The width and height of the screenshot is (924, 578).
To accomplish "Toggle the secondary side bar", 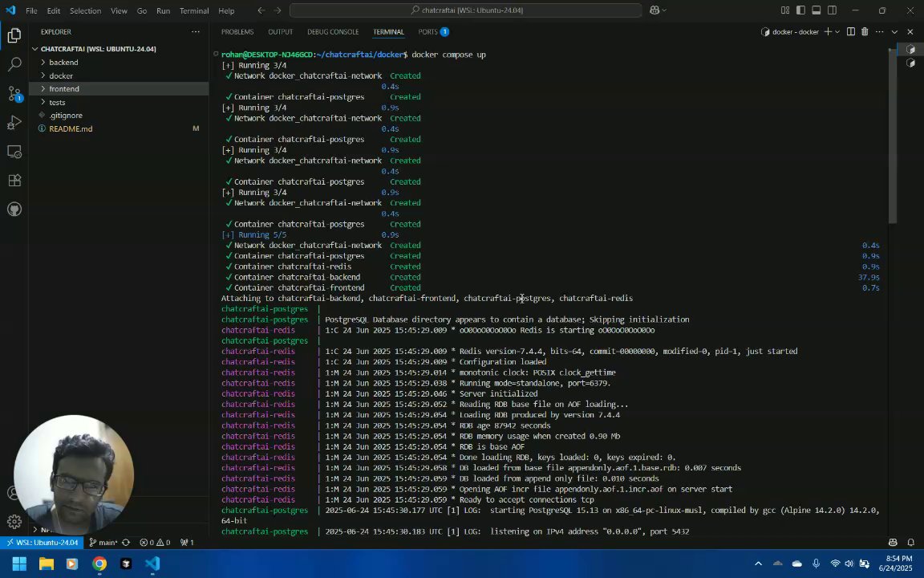I will coord(832,10).
